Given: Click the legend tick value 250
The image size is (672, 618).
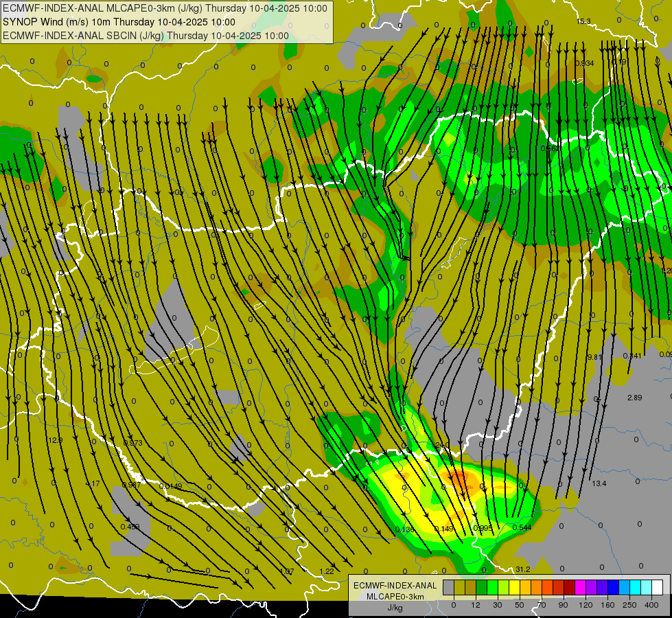Looking at the screenshot, I should [x=629, y=605].
